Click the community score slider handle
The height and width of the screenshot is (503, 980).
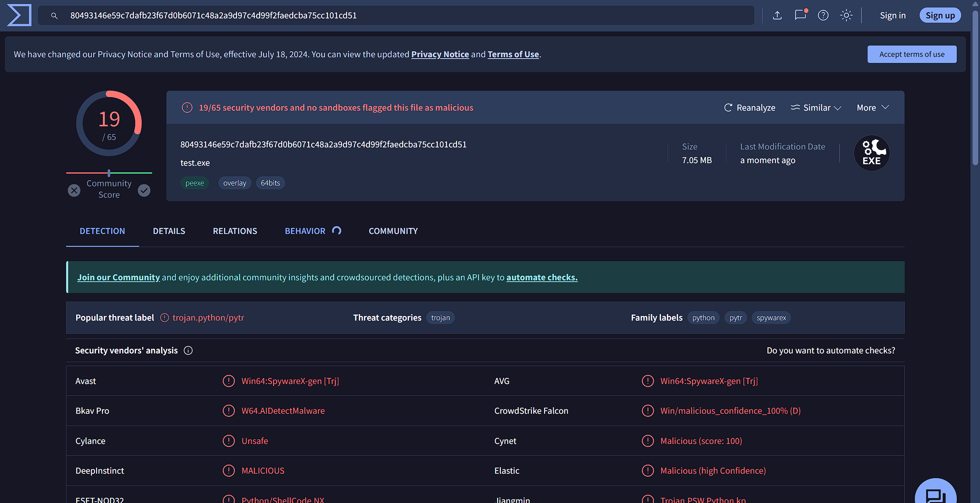[x=109, y=173]
